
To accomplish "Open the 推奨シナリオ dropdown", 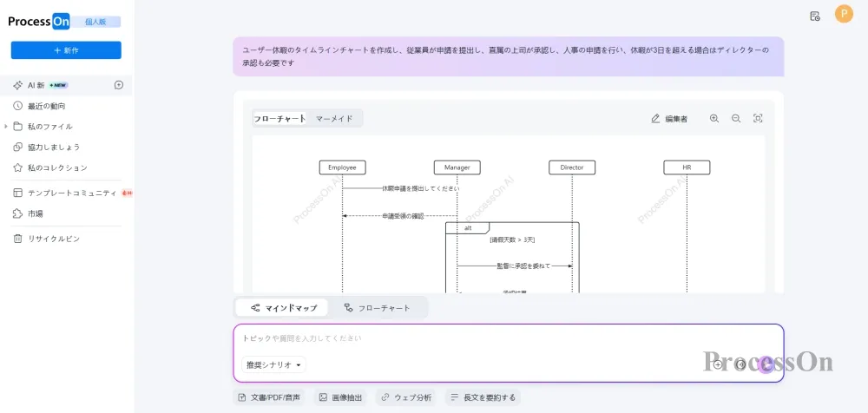I will pyautogui.click(x=274, y=365).
